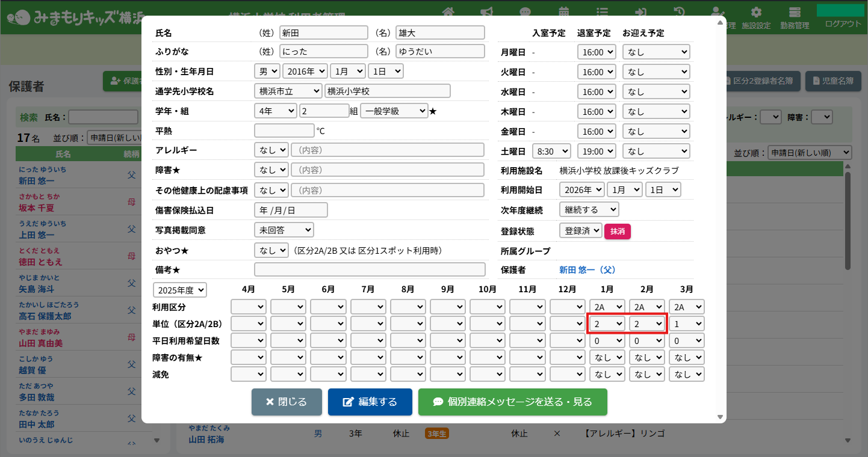Click the 閉じる button
The height and width of the screenshot is (457, 868).
pos(287,402)
